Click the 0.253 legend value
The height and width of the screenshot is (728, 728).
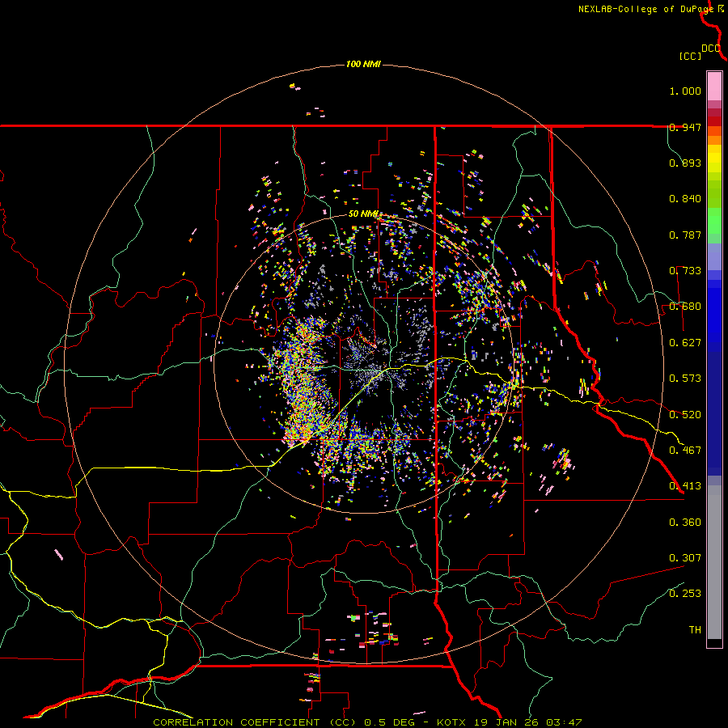(x=685, y=594)
